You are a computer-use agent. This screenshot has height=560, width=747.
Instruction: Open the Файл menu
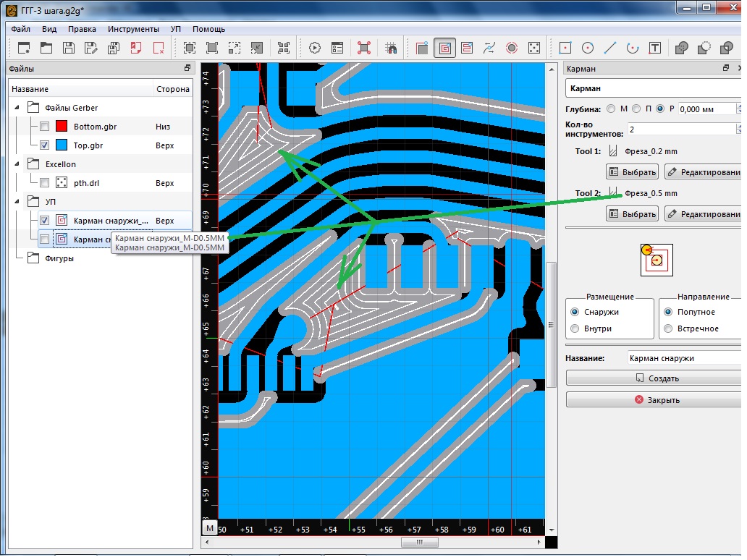click(x=20, y=30)
